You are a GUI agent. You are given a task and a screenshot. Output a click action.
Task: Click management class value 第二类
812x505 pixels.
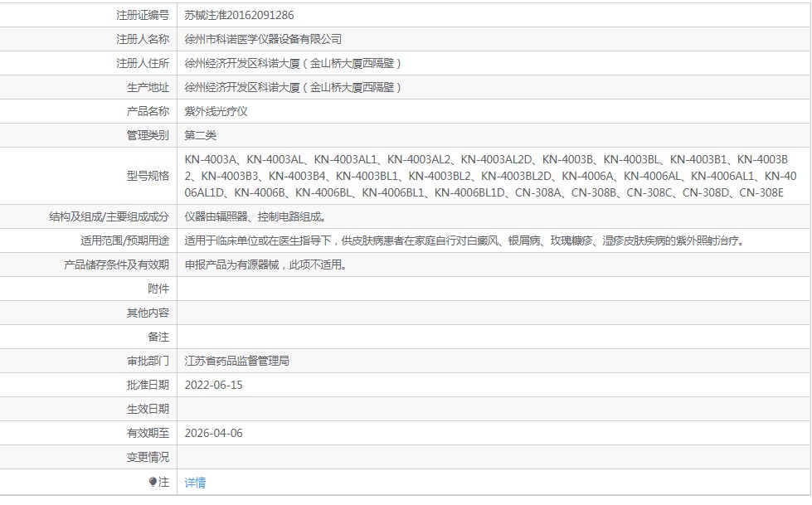pyautogui.click(x=201, y=135)
